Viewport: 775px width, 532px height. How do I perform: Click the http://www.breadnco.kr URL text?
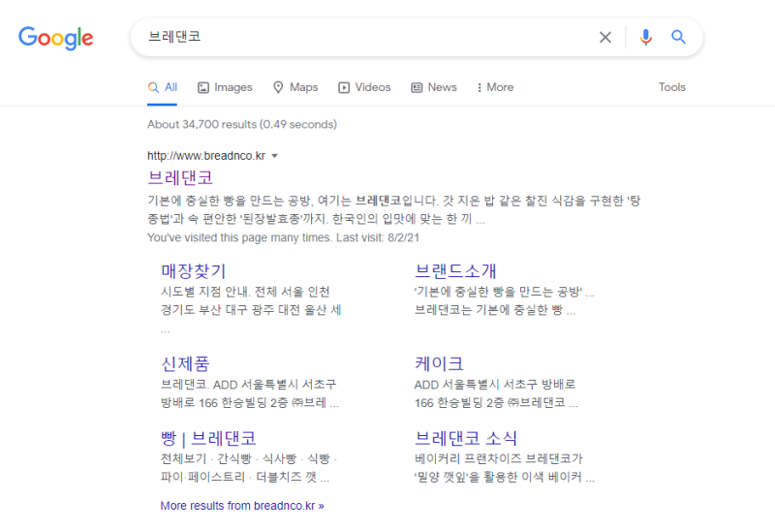click(206, 156)
